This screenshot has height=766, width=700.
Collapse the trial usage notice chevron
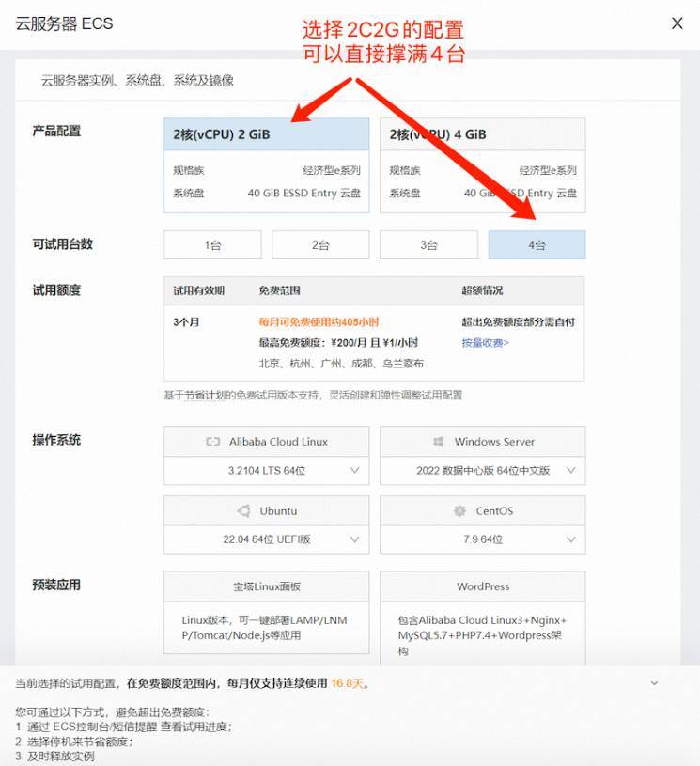654,683
